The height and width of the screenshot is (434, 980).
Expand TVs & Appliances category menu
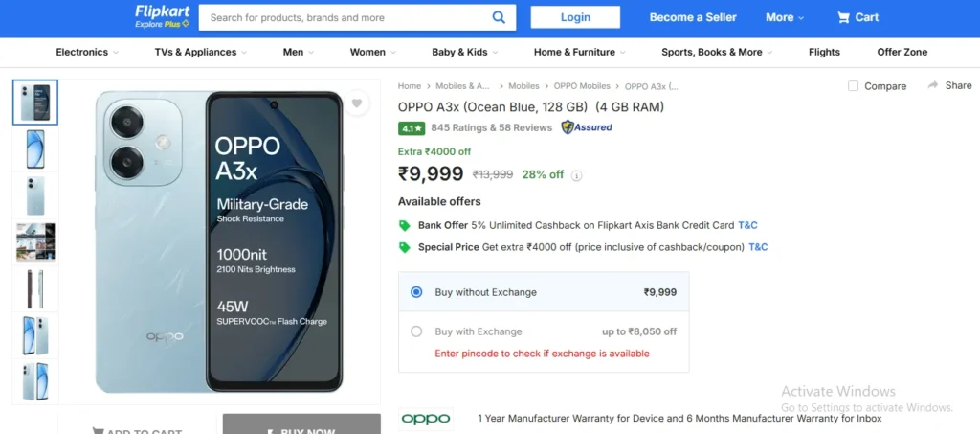(201, 52)
